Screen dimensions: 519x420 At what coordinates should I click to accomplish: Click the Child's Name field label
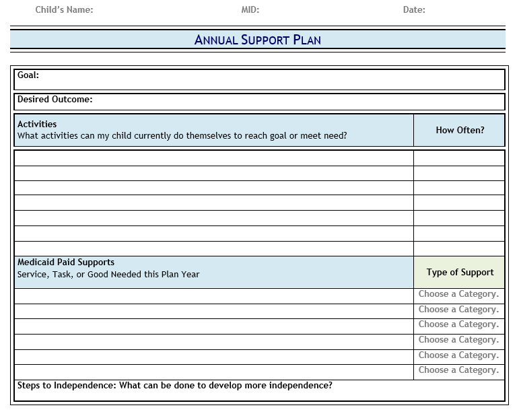64,10
